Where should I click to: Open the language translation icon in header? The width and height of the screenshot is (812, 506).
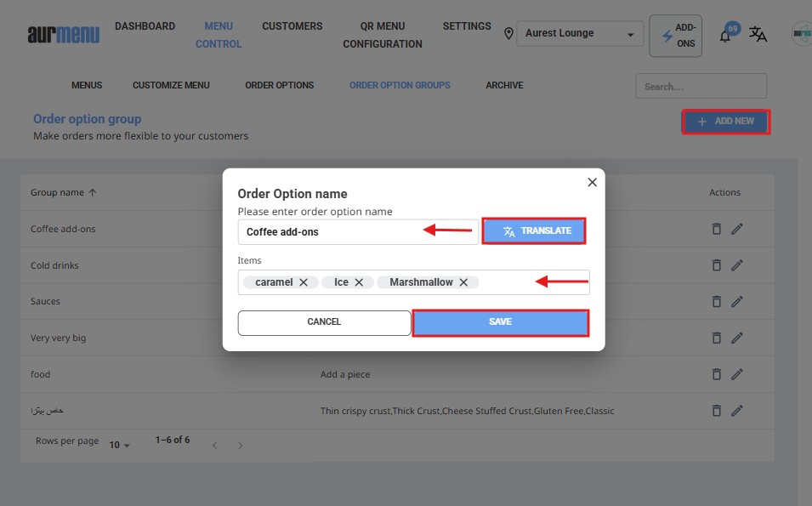(x=758, y=35)
